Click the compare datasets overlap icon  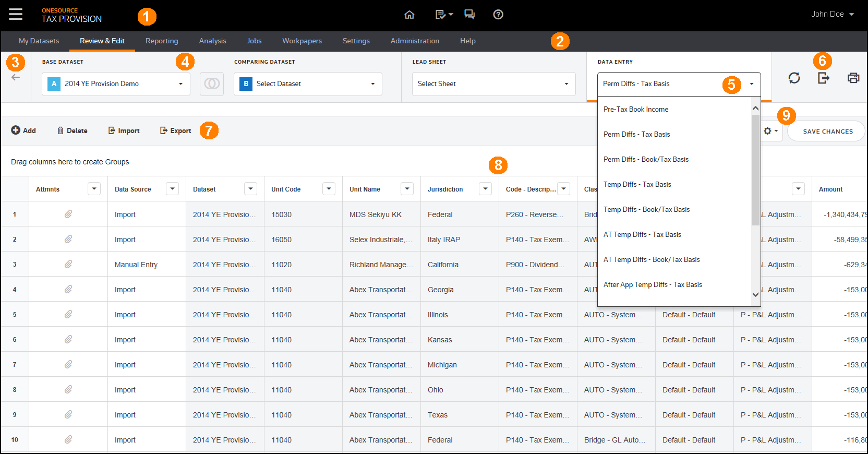tap(212, 83)
